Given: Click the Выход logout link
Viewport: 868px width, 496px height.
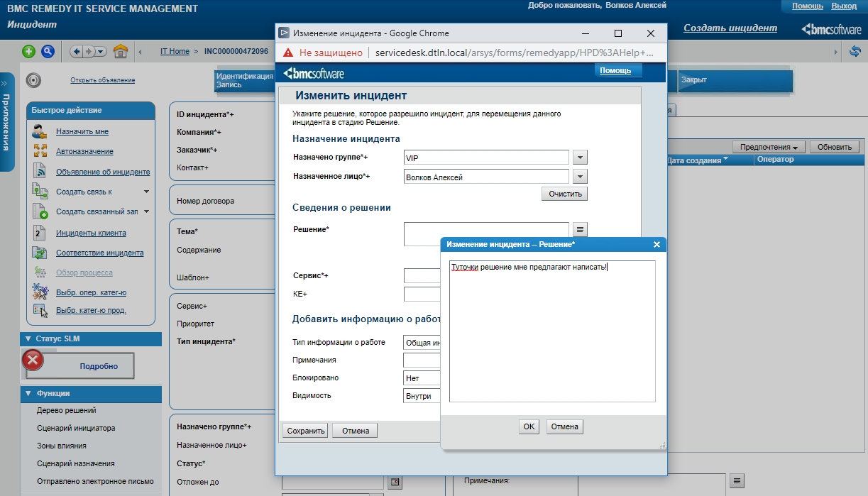Looking at the screenshot, I should [x=844, y=6].
